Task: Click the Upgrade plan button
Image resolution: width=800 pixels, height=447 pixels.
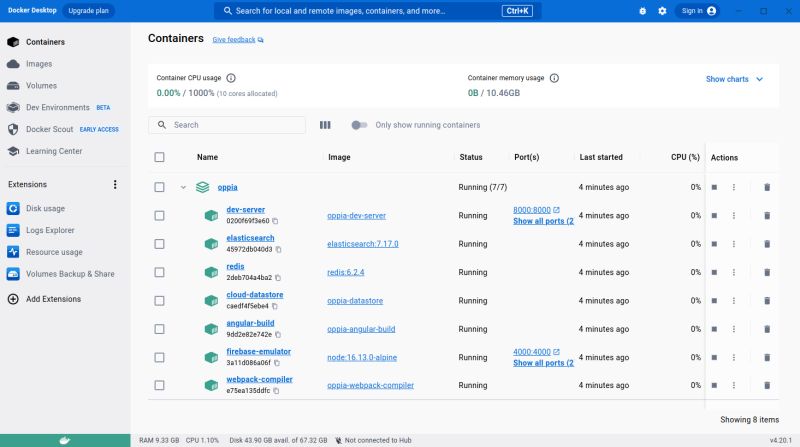Action: coord(88,11)
